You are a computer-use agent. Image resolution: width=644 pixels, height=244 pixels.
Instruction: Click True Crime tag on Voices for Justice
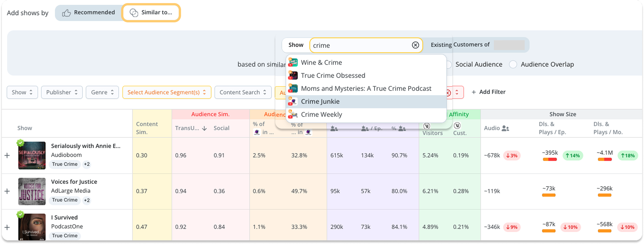[x=65, y=200]
